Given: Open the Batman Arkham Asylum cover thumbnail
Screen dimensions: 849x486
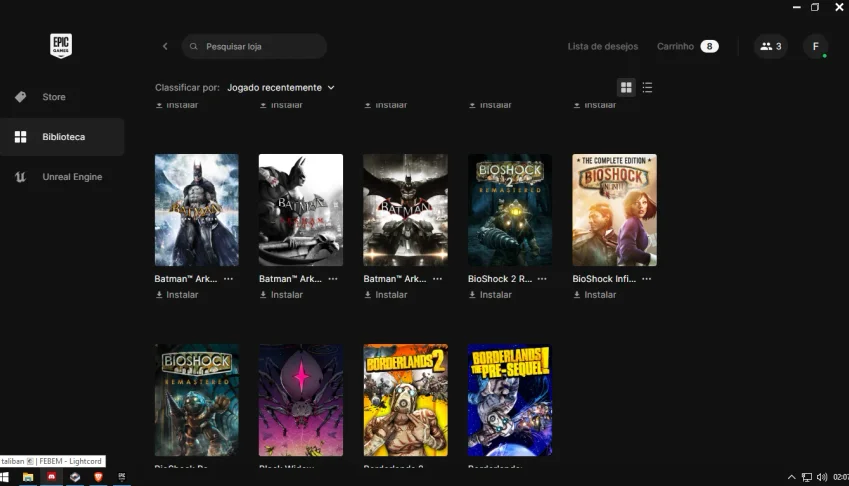Looking at the screenshot, I should coord(197,210).
